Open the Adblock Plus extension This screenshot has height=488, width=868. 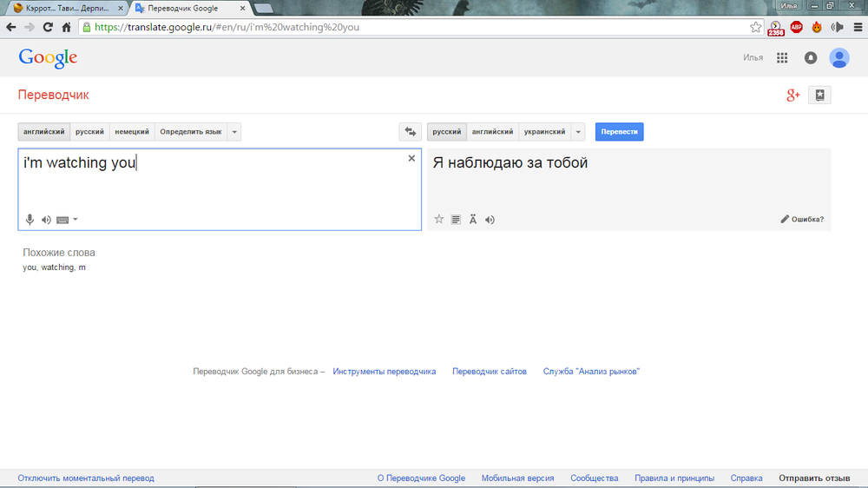(797, 27)
